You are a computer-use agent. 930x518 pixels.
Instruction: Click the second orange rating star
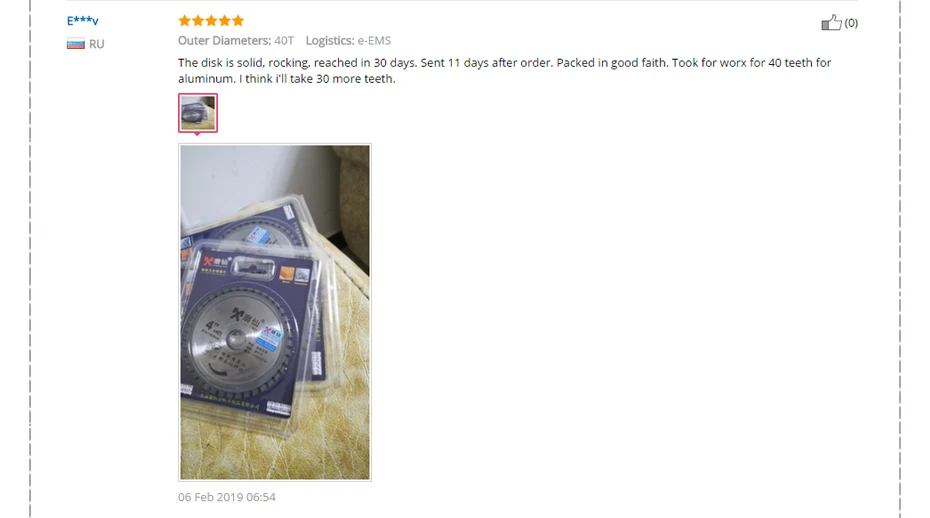pyautogui.click(x=198, y=21)
